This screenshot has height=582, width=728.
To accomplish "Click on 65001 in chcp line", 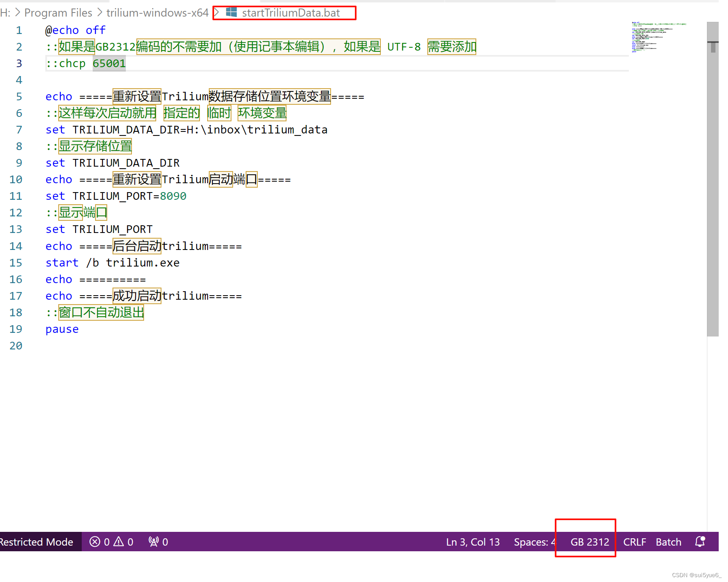I will pos(109,63).
